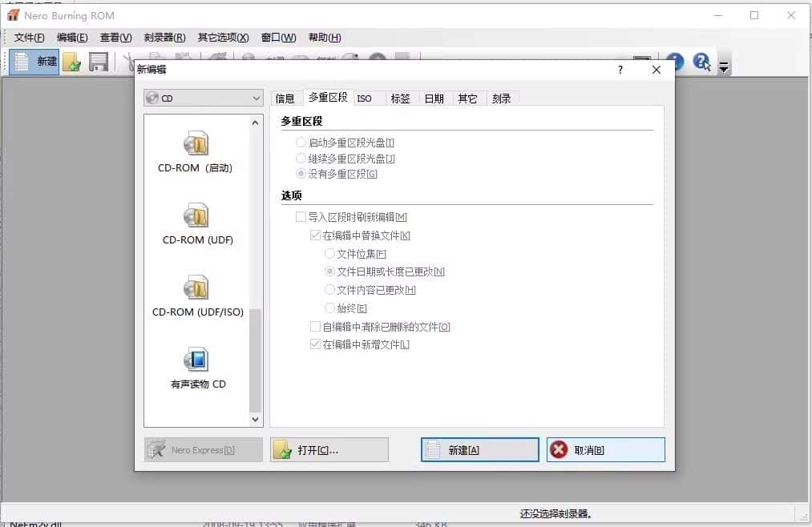Screen dimensions: 812x527
Task: Select 文件内容已更改 radio button
Action: click(329, 289)
